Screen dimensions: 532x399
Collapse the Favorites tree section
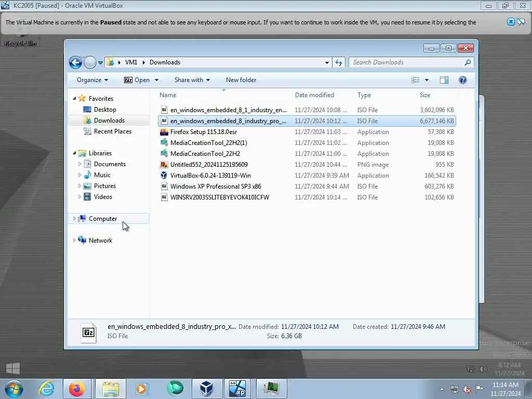point(74,98)
